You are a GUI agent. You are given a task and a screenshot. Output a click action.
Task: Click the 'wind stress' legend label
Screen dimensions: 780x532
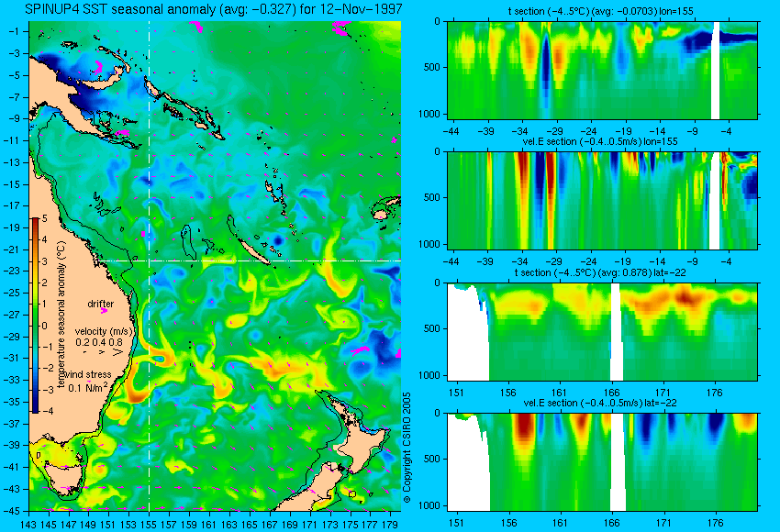87,374
